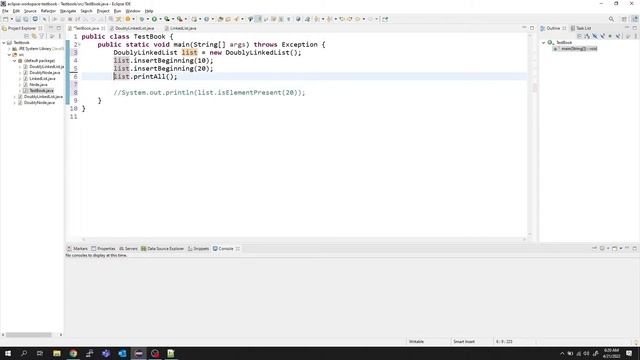This screenshot has height=360, width=640.
Task: Click the Project Explorer filter icon
Action: (x=41, y=36)
